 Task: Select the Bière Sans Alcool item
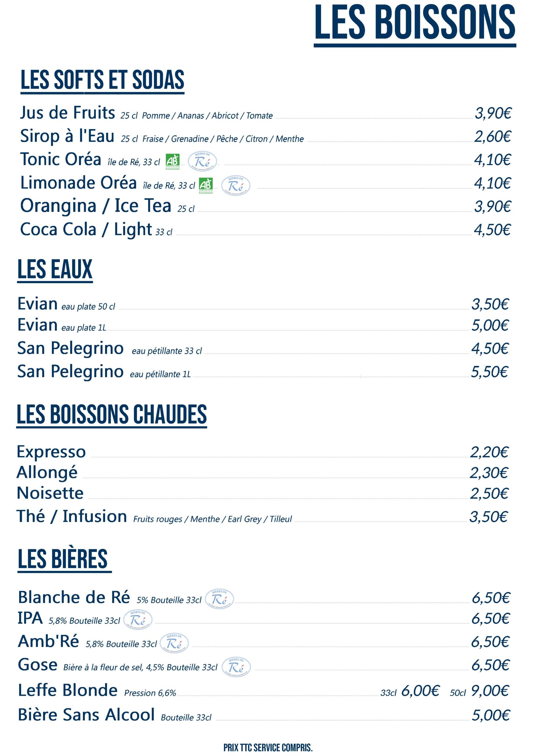(86, 715)
